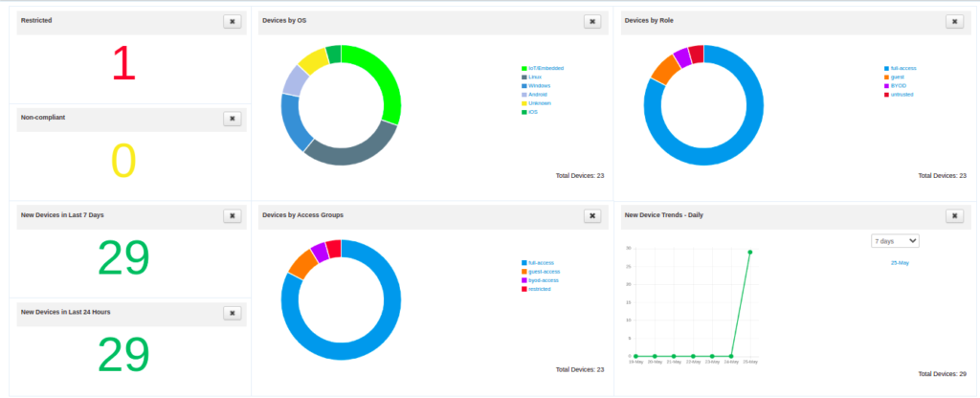Select the 25-May legend link in trends
980x398 pixels.
(900, 263)
